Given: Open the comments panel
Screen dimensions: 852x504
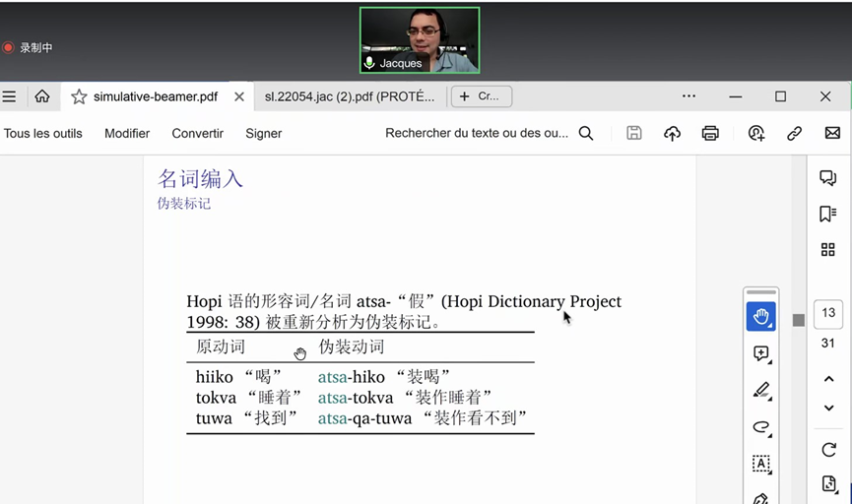Looking at the screenshot, I should click(x=827, y=178).
